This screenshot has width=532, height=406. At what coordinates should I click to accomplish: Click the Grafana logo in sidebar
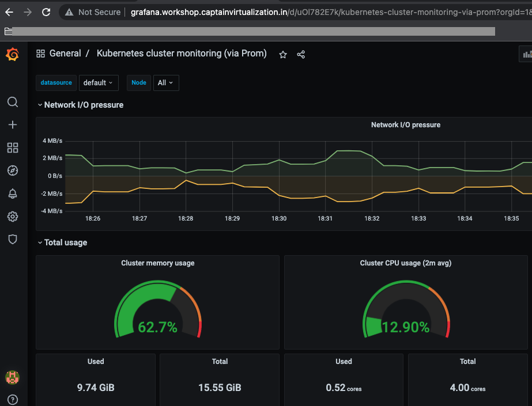click(12, 55)
